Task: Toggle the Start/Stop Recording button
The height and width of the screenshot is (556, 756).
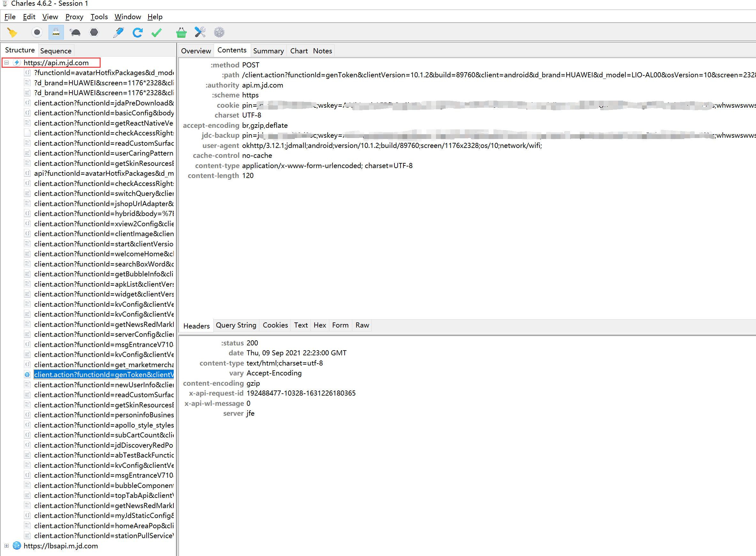Action: [37, 32]
